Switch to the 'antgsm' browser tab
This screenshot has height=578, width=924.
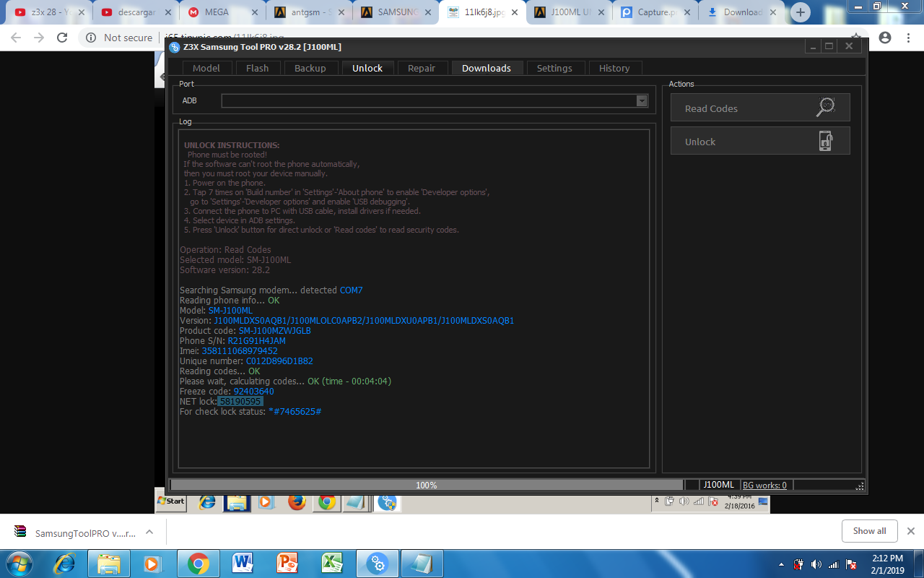(310, 12)
